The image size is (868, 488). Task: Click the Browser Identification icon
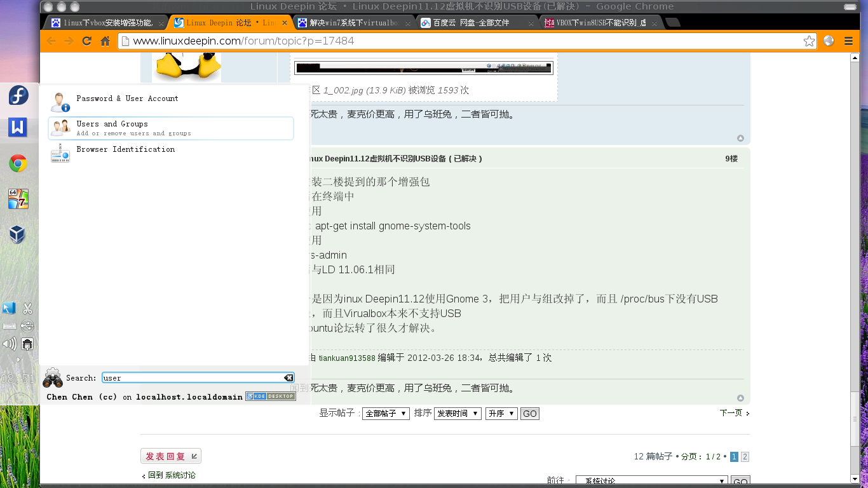[60, 153]
